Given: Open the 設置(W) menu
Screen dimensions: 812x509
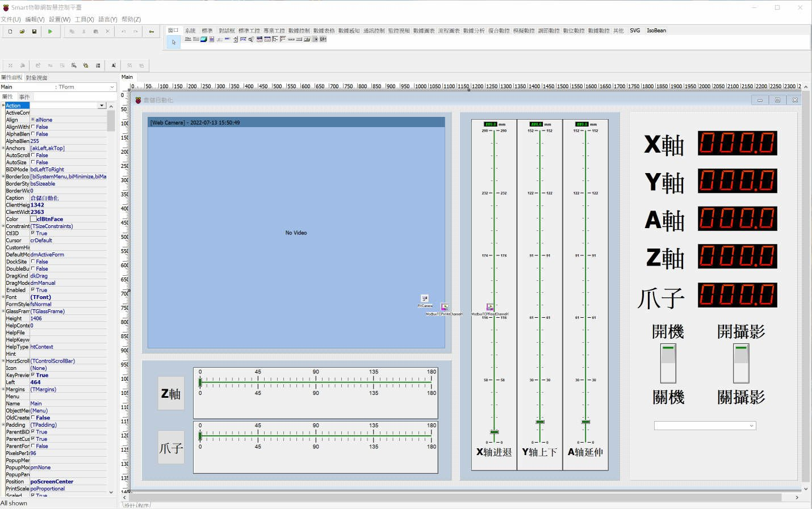Looking at the screenshot, I should (x=60, y=19).
